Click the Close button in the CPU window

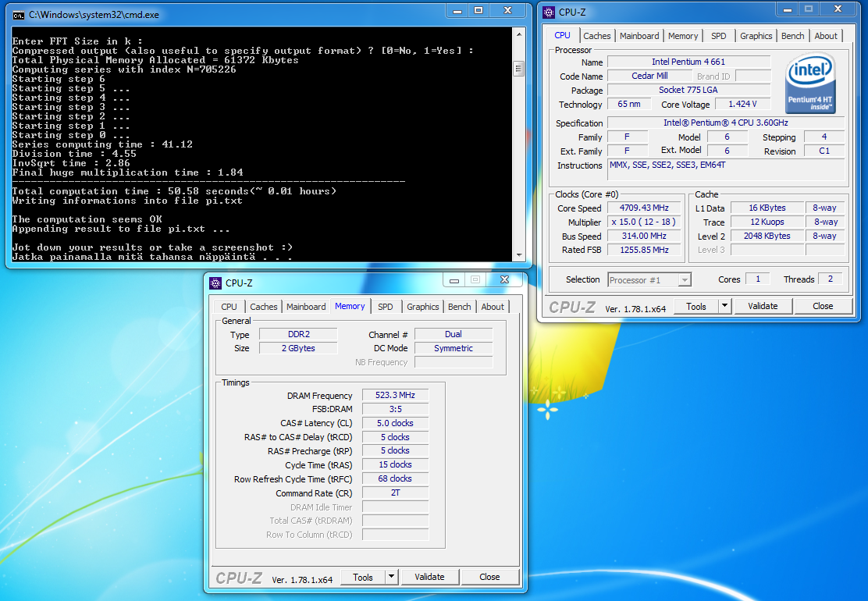coord(823,306)
